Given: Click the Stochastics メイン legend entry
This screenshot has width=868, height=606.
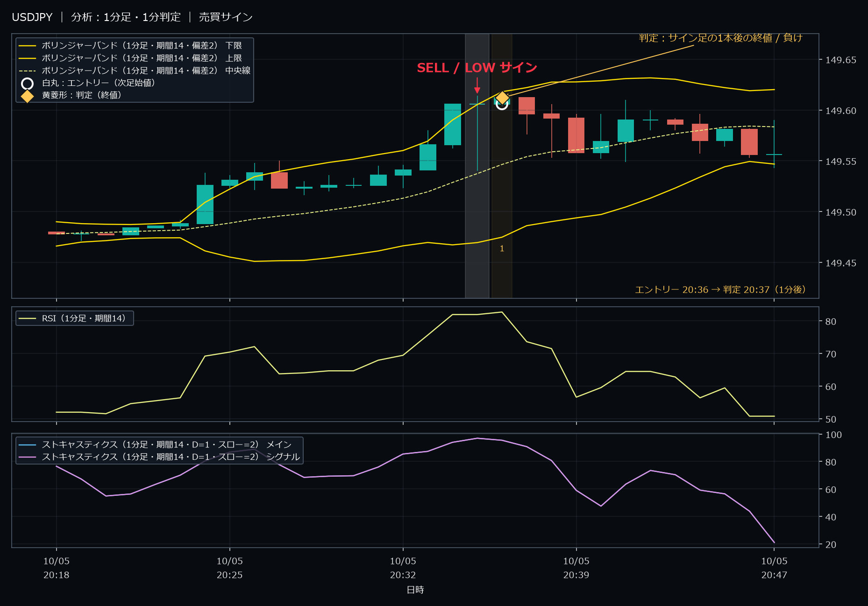Looking at the screenshot, I should pyautogui.click(x=155, y=444).
